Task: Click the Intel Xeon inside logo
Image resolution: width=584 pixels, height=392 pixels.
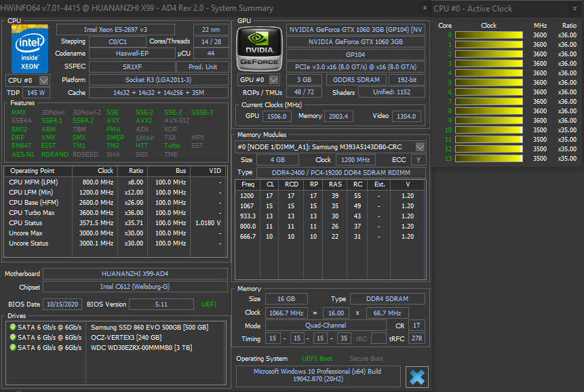Action: [x=30, y=48]
